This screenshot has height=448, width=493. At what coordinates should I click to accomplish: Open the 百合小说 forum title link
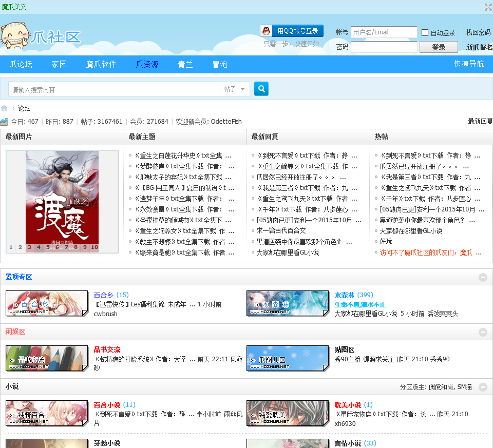(x=107, y=405)
